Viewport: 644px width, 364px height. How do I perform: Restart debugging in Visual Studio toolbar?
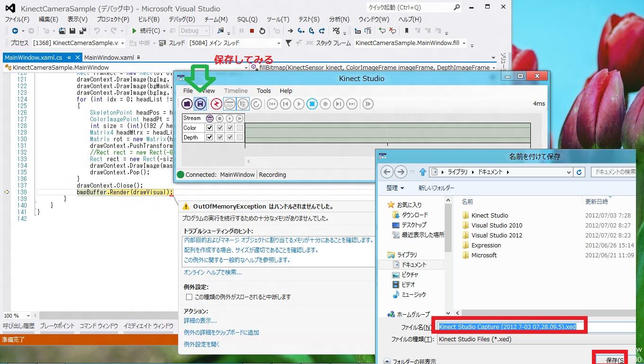point(263,31)
